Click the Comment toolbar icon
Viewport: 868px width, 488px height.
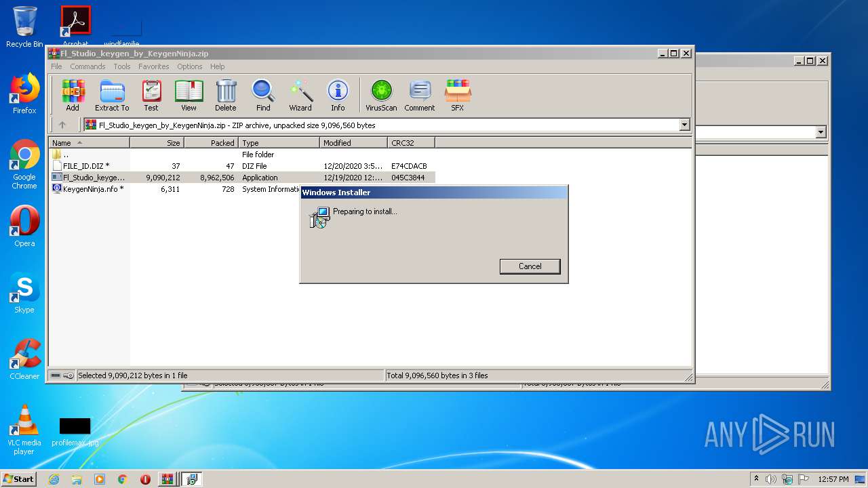point(420,95)
